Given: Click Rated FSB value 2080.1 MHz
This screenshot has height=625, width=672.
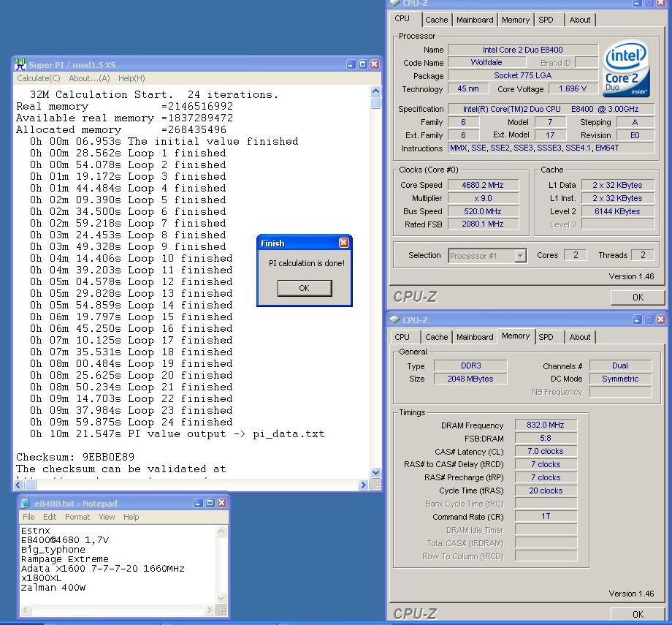Looking at the screenshot, I should click(x=483, y=224).
